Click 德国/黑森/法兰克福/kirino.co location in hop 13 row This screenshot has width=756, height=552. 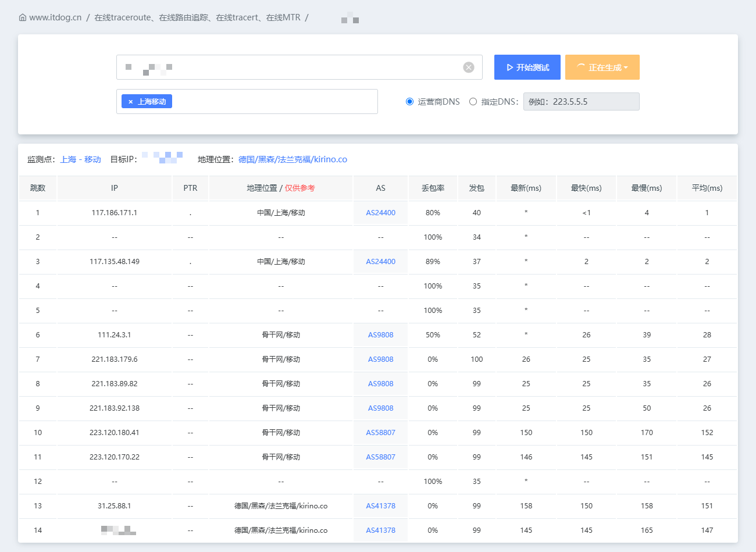281,506
